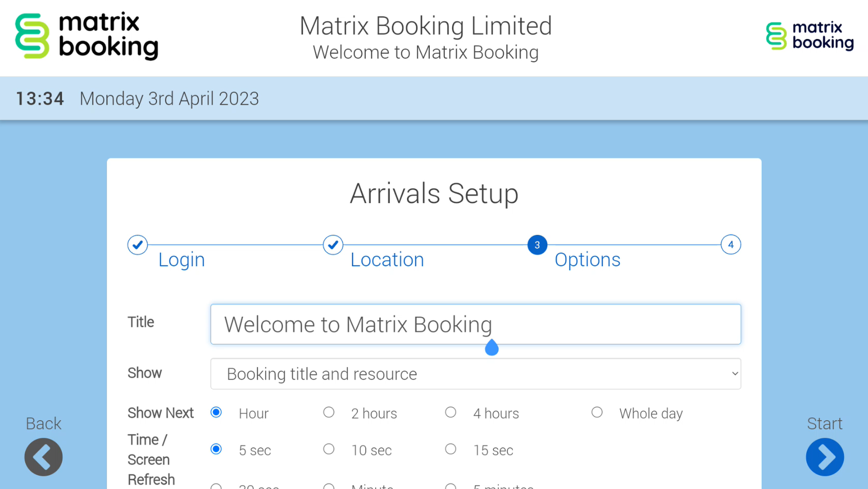Click the Location step checkmark circle
This screenshot has width=868, height=489.
pyautogui.click(x=333, y=245)
